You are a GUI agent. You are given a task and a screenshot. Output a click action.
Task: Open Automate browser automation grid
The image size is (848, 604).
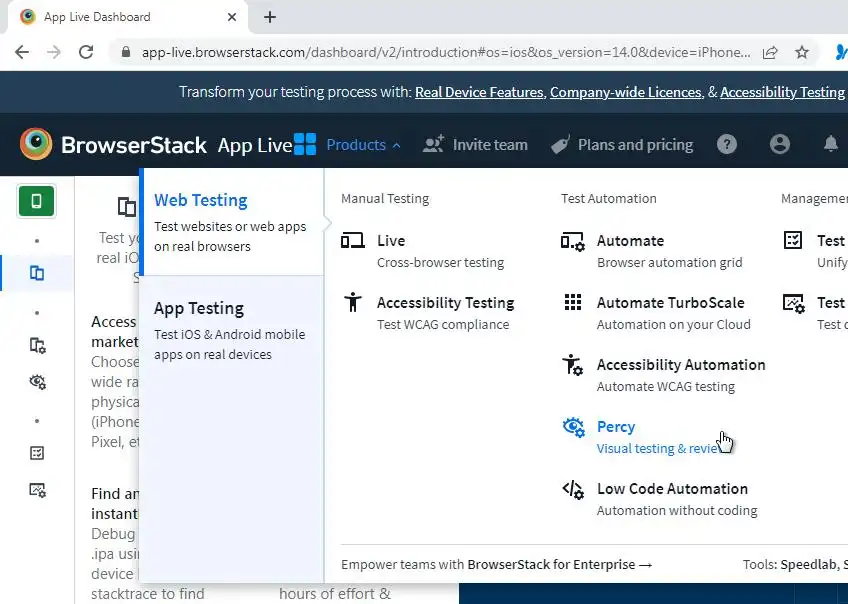point(630,241)
